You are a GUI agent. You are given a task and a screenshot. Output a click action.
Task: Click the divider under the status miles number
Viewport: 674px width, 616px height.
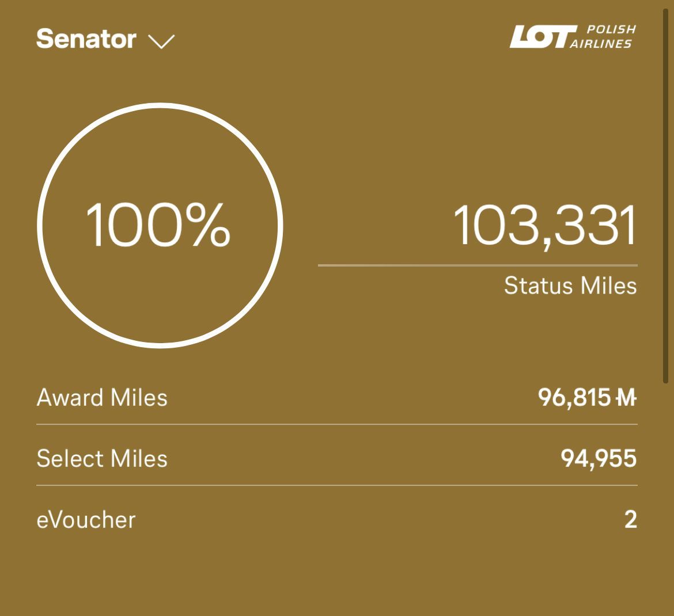pyautogui.click(x=478, y=265)
